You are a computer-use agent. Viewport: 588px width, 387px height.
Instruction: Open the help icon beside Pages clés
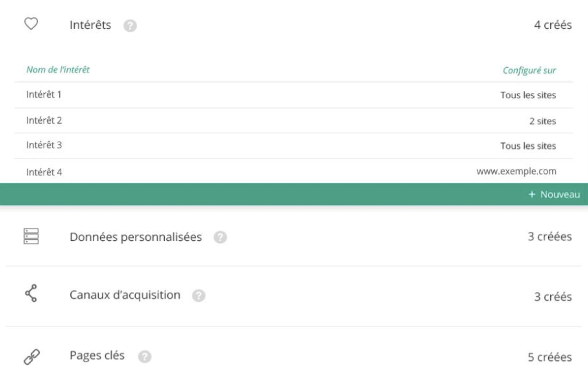coord(145,356)
